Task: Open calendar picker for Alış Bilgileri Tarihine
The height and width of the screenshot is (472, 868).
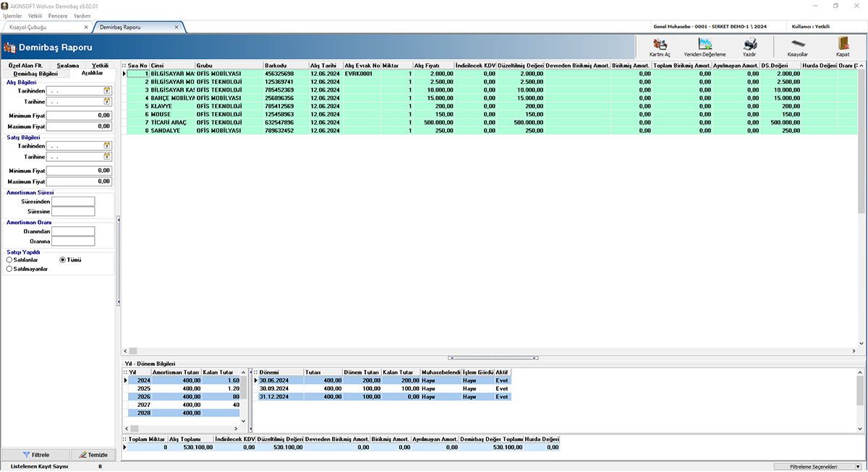Action: point(106,102)
